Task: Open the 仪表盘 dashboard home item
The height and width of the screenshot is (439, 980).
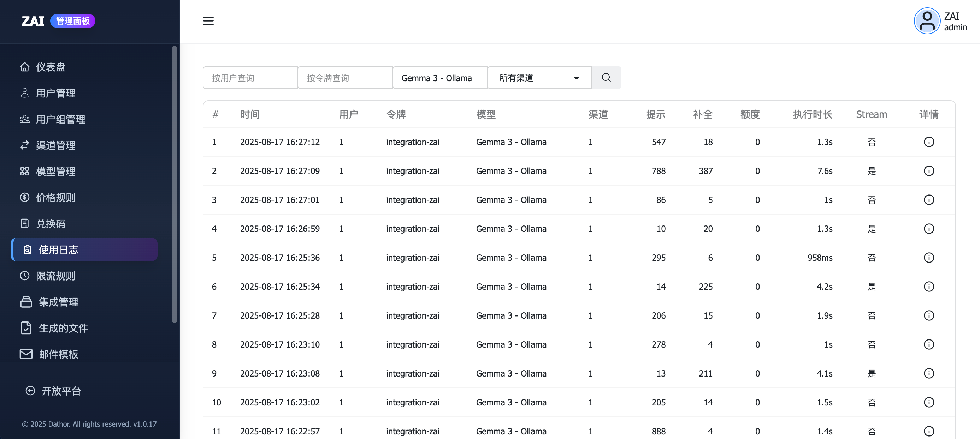Action: pyautogui.click(x=50, y=67)
